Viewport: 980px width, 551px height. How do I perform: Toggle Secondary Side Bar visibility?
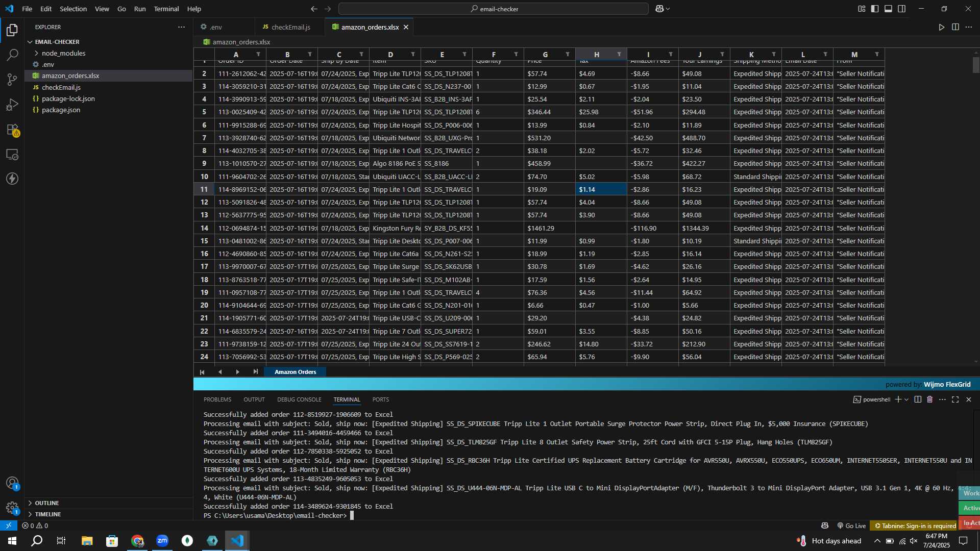pos(902,9)
